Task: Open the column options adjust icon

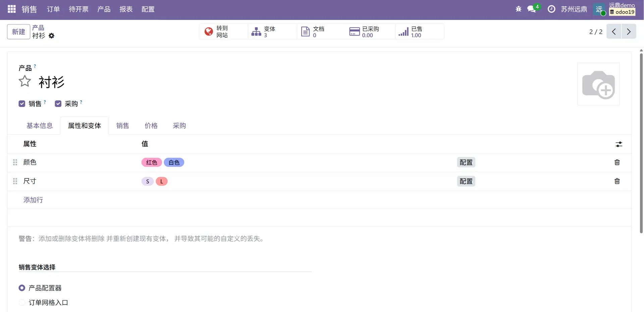Action: [x=619, y=144]
